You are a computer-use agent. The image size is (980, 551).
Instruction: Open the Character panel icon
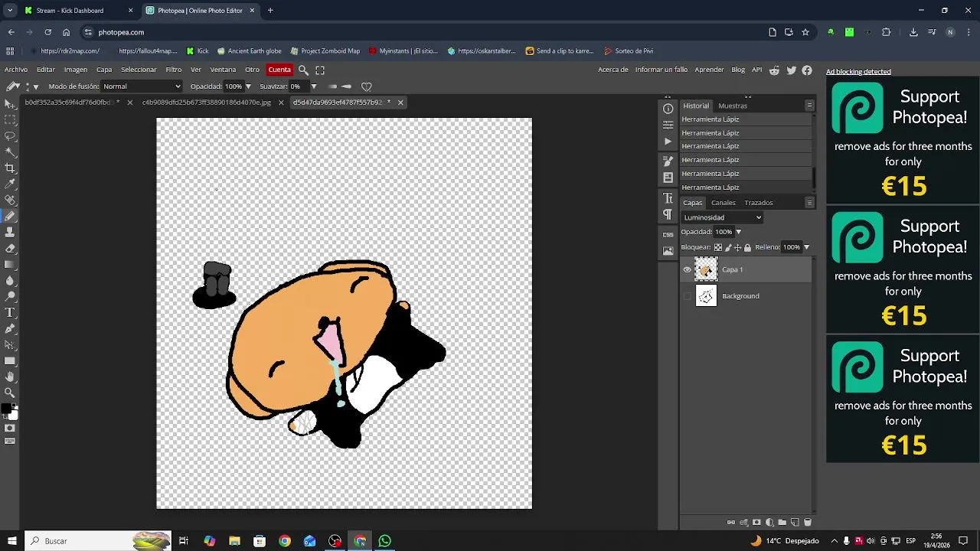pyautogui.click(x=668, y=198)
